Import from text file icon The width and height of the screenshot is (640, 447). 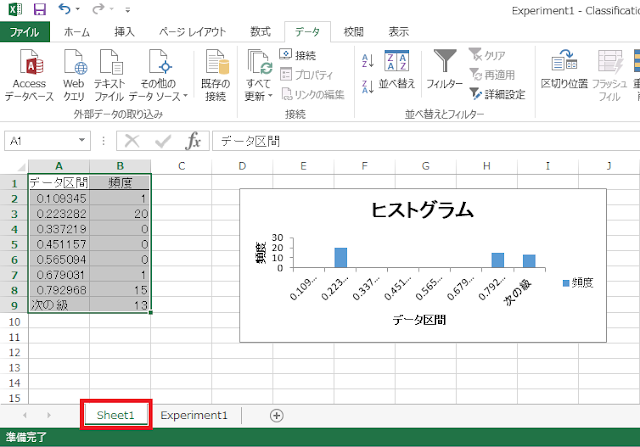[x=109, y=65]
